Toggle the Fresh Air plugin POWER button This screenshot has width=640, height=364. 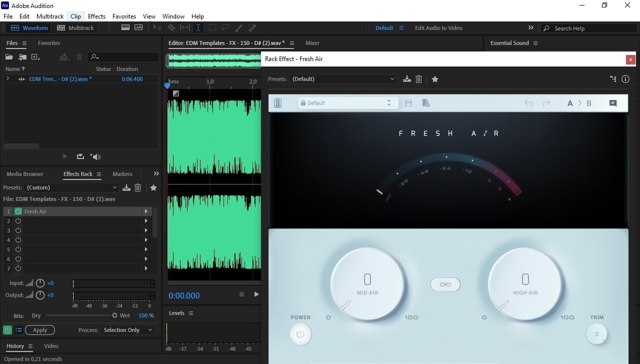click(300, 334)
